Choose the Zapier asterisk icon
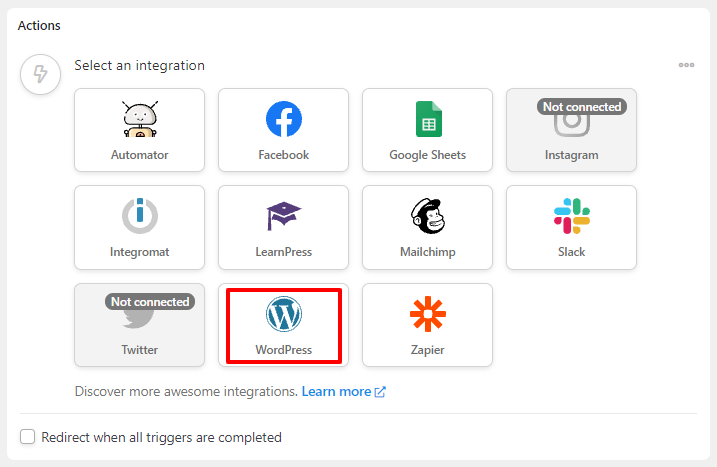The image size is (717, 467). pyautogui.click(x=428, y=314)
